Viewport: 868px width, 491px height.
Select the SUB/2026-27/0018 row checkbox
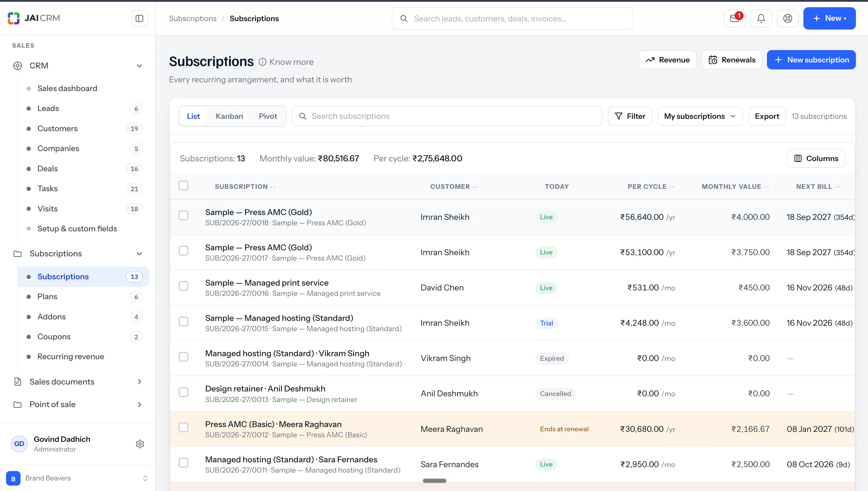coord(183,215)
